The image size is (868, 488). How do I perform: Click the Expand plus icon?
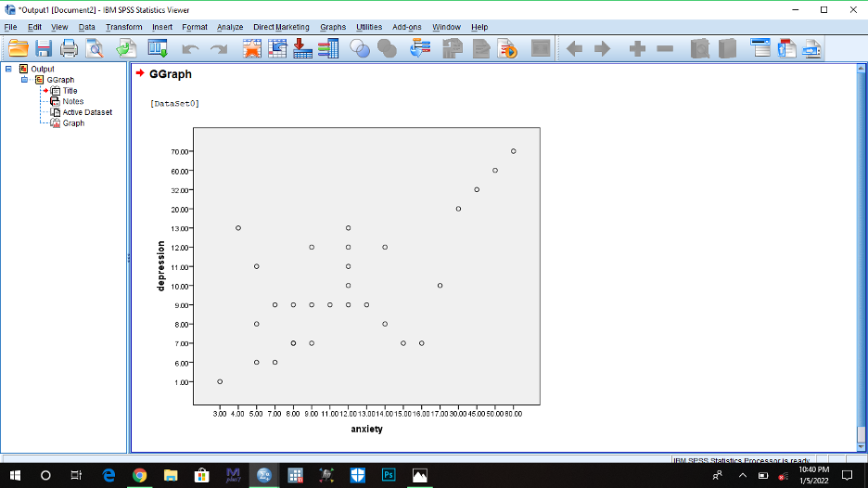point(637,49)
